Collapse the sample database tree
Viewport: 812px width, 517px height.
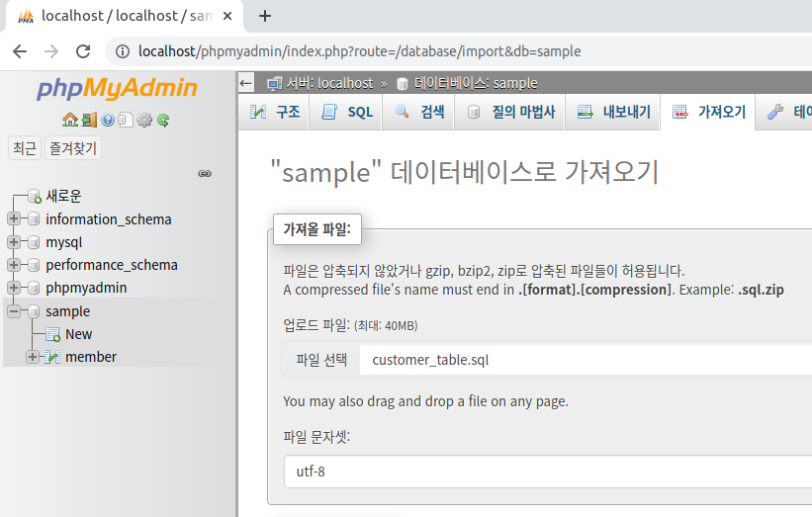14,311
